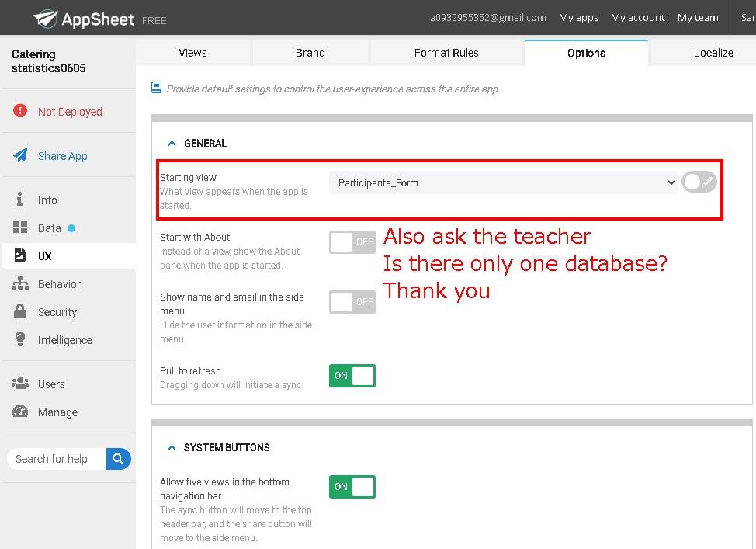The image size is (756, 549).
Task: Switch to the Brand tab
Action: coord(310,53)
